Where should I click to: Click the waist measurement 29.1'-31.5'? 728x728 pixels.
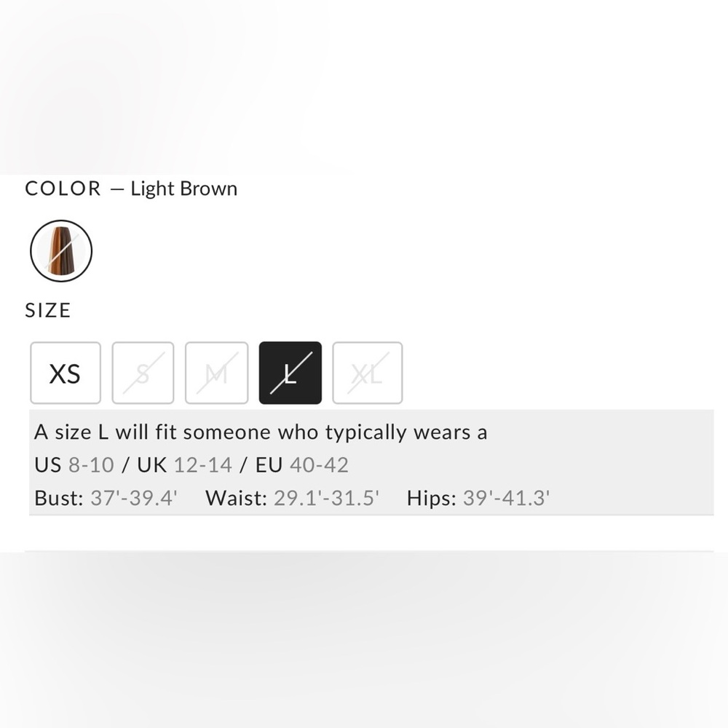(x=326, y=498)
